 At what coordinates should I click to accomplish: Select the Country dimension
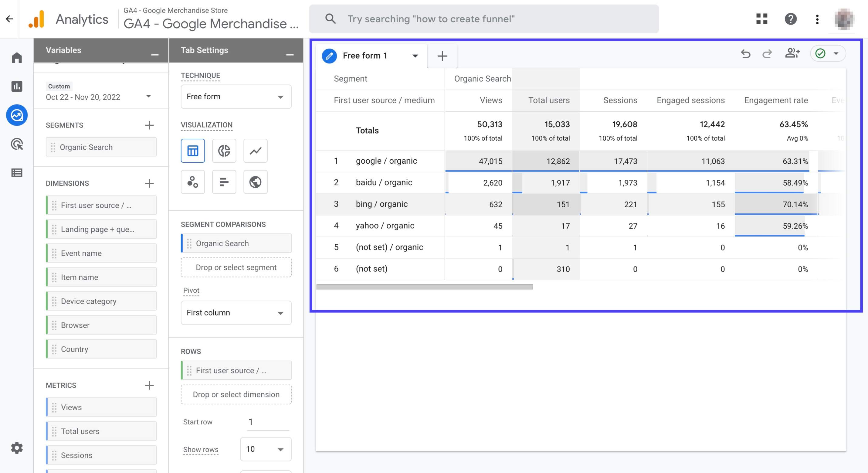click(x=101, y=349)
